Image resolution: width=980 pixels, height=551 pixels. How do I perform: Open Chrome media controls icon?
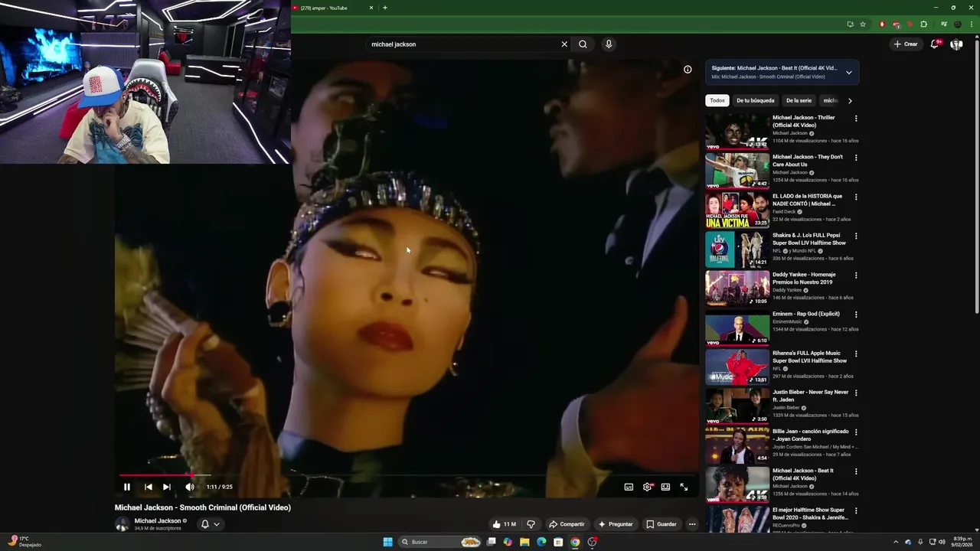click(943, 24)
